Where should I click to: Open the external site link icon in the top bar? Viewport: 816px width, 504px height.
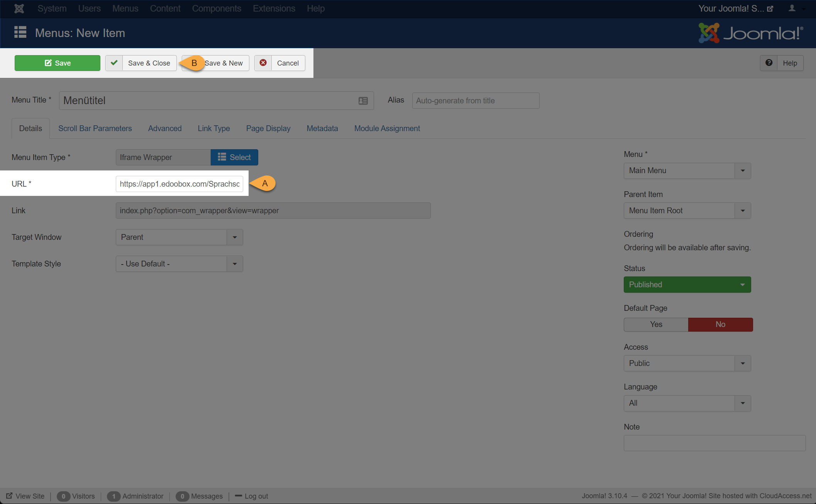pyautogui.click(x=770, y=9)
